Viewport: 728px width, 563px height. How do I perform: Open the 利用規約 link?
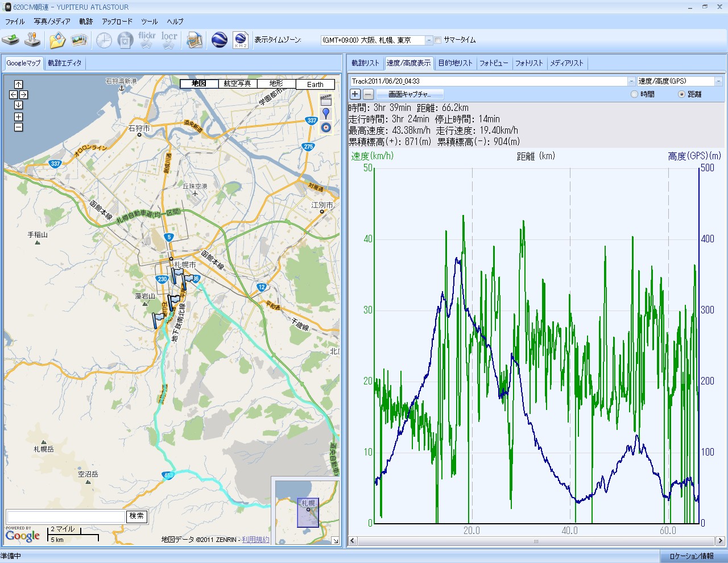[255, 540]
